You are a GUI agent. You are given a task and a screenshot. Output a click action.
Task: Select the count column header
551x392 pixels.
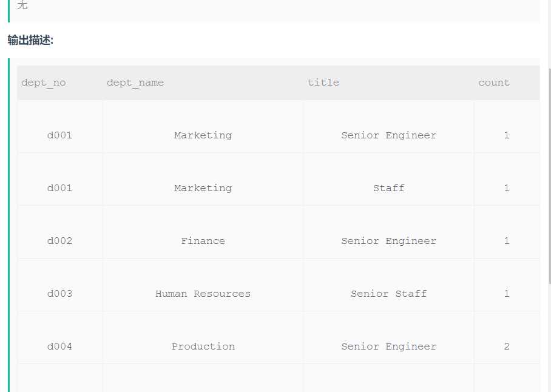click(494, 83)
